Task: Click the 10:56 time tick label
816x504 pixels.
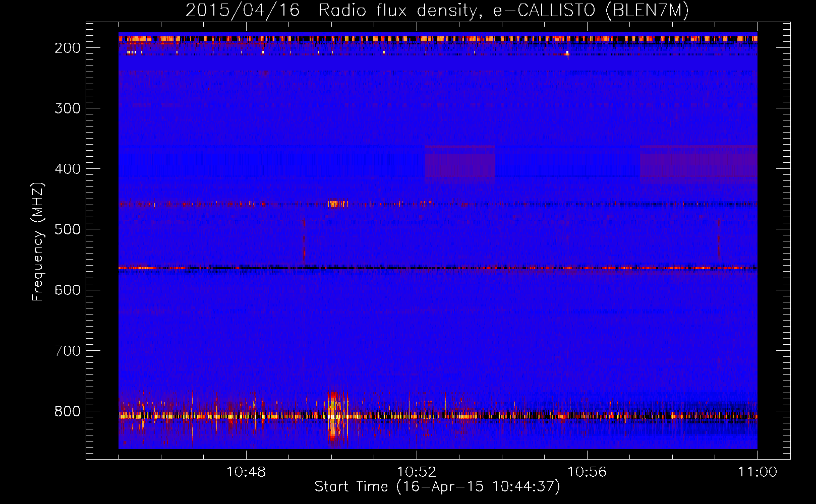Action: click(x=587, y=472)
